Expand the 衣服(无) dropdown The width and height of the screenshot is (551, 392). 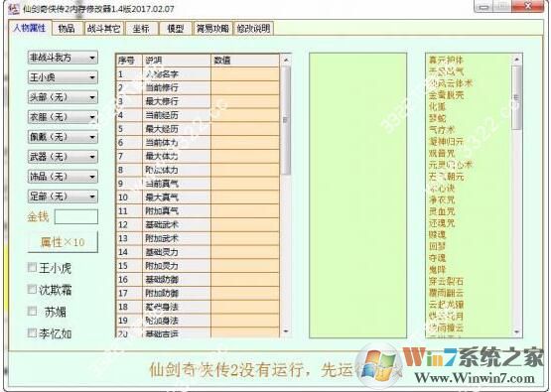(63, 117)
